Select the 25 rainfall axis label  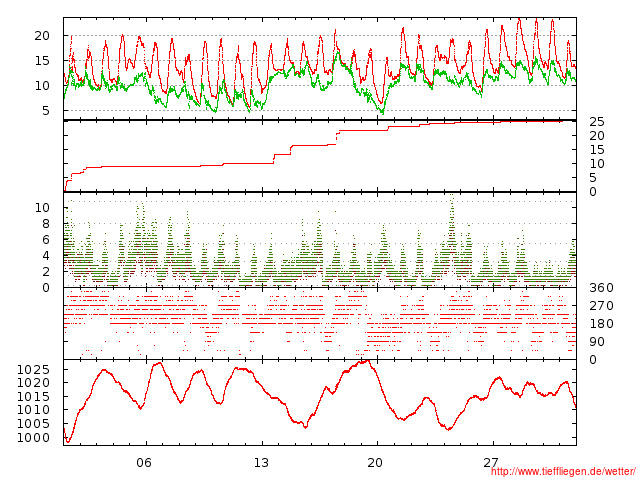click(x=597, y=122)
